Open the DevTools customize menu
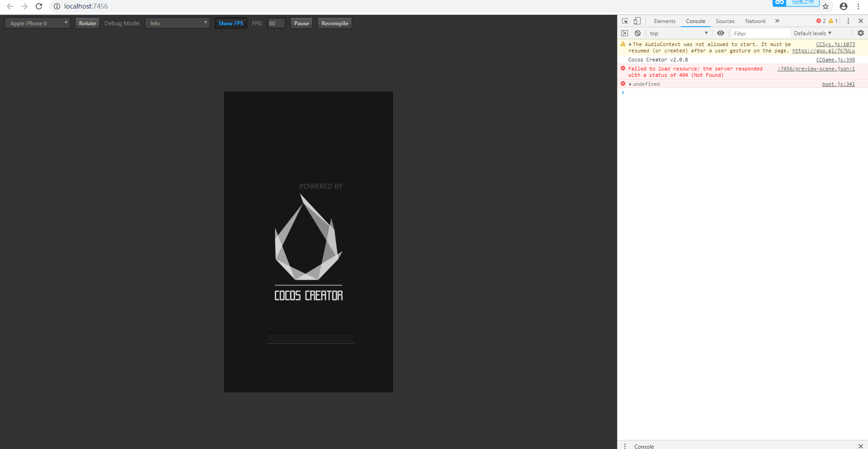This screenshot has height=449, width=868. coord(848,21)
